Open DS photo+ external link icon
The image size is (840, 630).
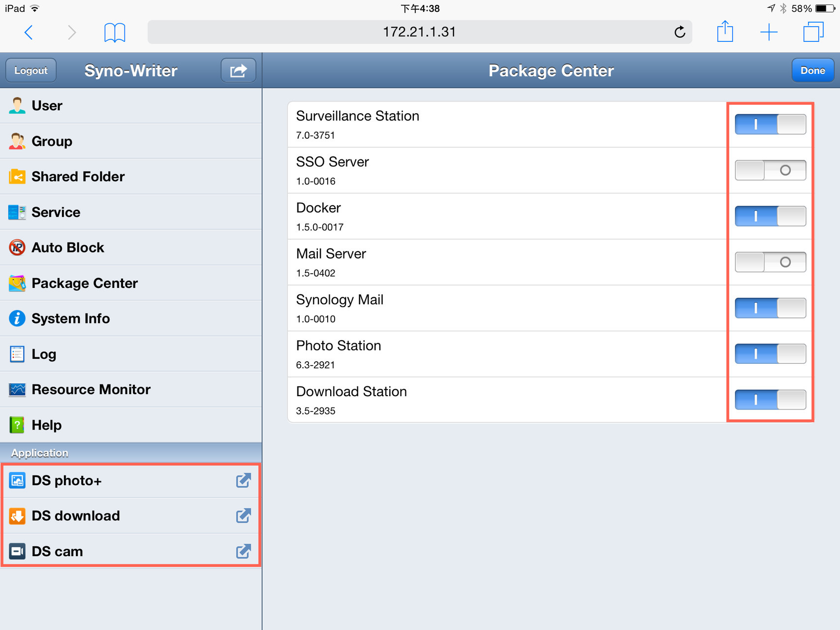pyautogui.click(x=244, y=480)
